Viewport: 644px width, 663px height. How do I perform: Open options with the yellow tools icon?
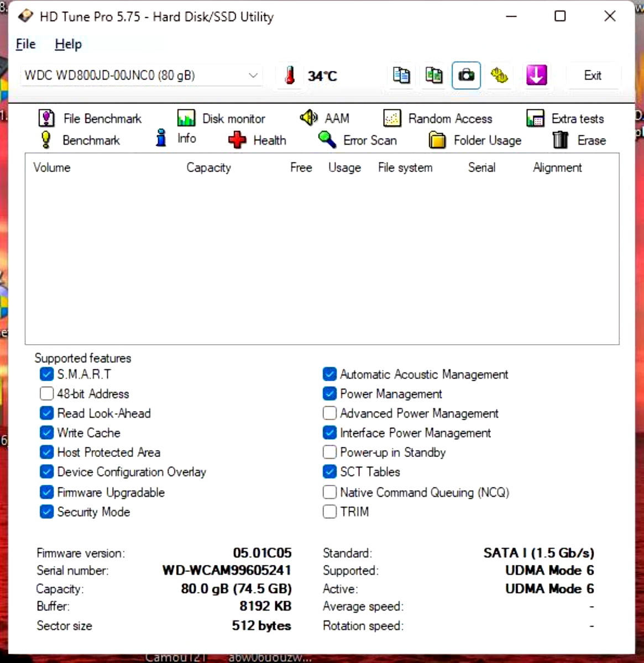coord(499,75)
